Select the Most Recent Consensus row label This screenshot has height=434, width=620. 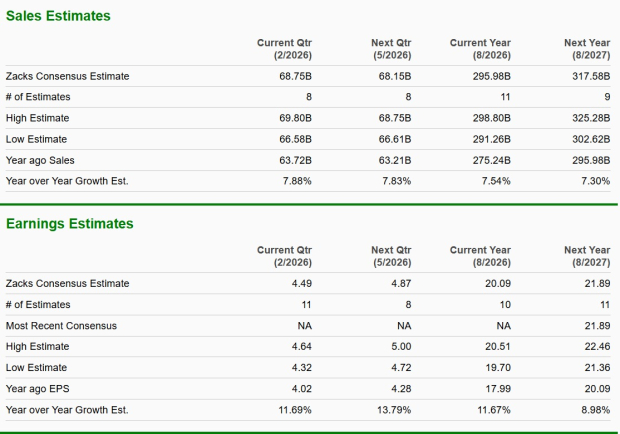[x=61, y=326]
